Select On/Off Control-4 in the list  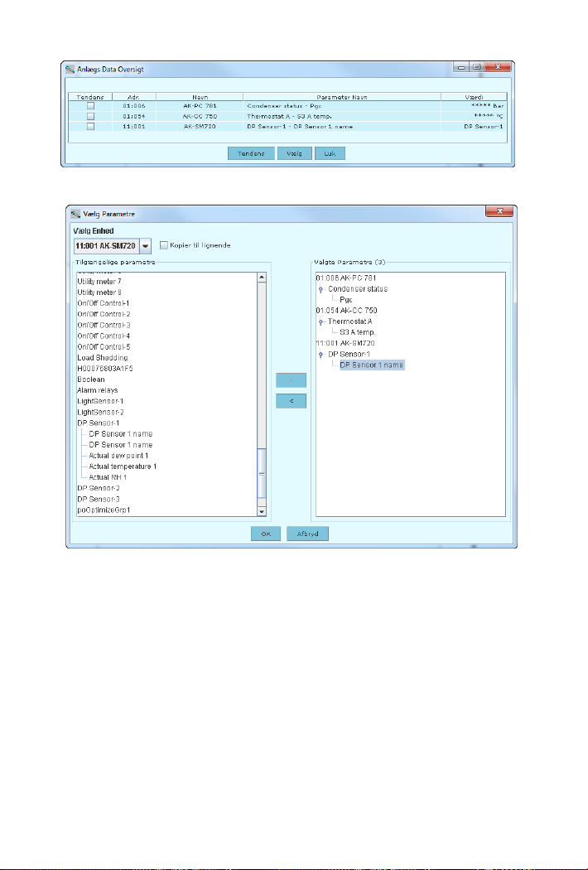coord(104,336)
